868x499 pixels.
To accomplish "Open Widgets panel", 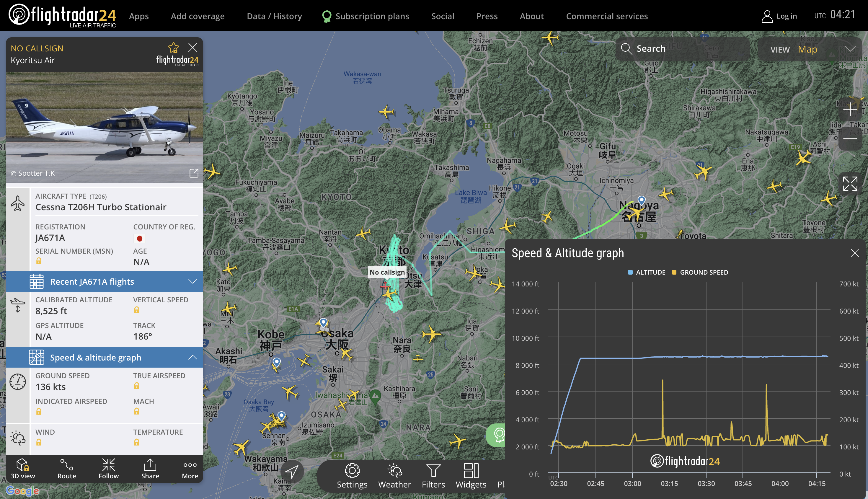I will (x=471, y=476).
